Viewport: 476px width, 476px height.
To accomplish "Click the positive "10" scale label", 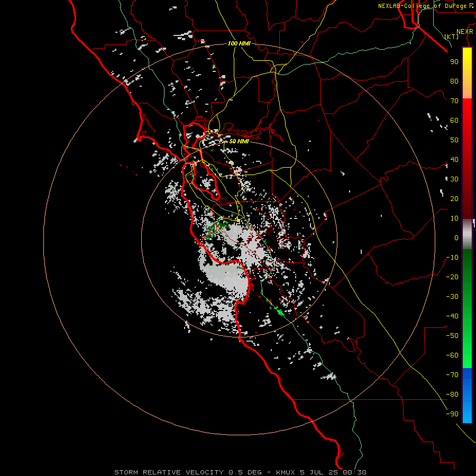I will coord(454,218).
